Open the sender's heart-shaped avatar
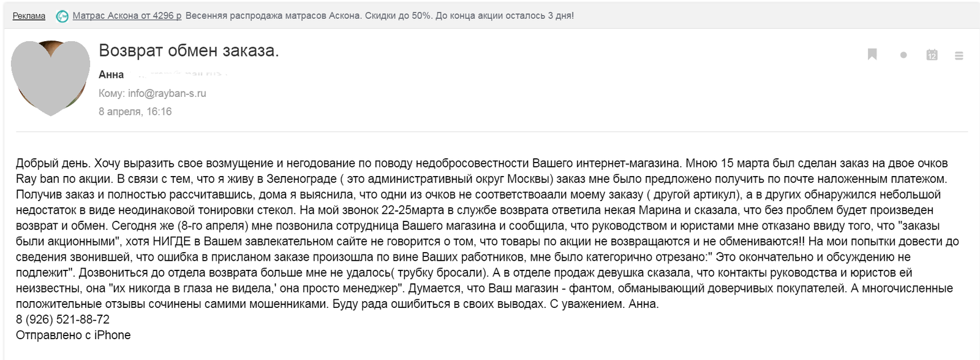Viewport: 980px width, 360px height. tap(51, 78)
